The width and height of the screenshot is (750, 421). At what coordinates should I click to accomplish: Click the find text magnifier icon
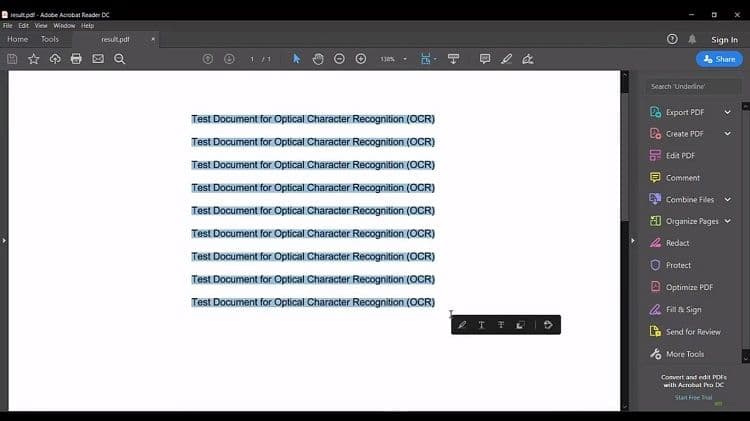point(120,59)
